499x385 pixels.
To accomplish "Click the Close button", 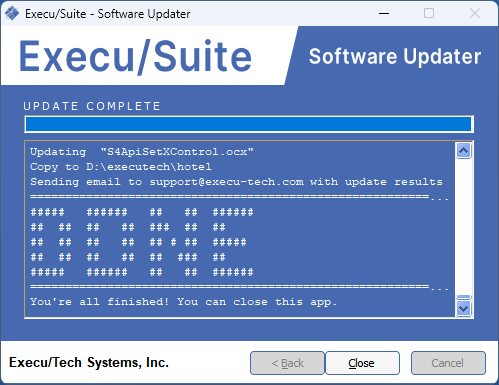I will point(362,363).
